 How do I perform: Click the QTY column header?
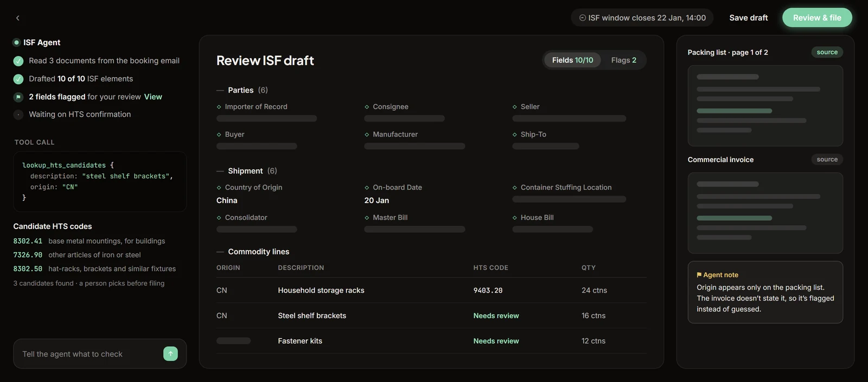tap(589, 268)
